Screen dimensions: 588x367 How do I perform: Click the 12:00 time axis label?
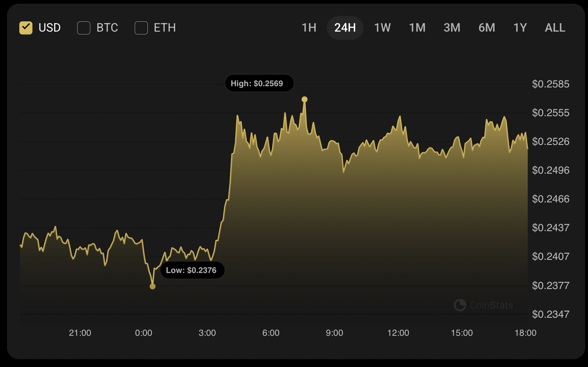pos(398,333)
